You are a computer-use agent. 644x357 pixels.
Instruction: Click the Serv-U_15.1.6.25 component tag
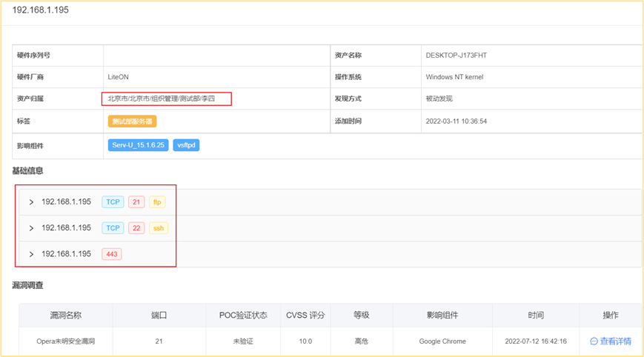point(138,145)
